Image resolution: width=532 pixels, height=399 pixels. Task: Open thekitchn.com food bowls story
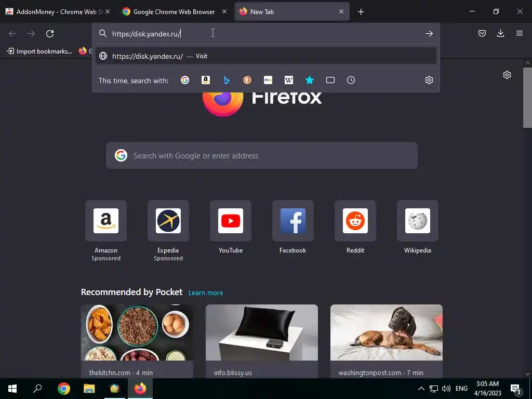tap(137, 341)
